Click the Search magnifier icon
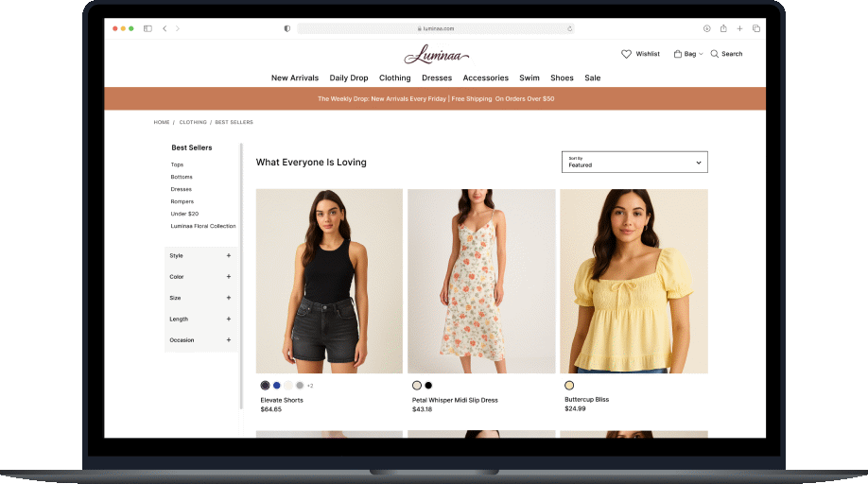 (715, 54)
